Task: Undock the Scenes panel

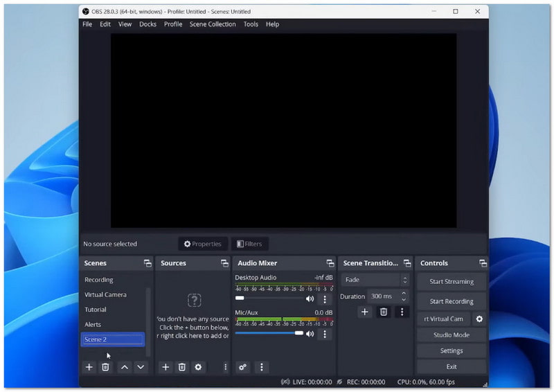Action: [148, 263]
